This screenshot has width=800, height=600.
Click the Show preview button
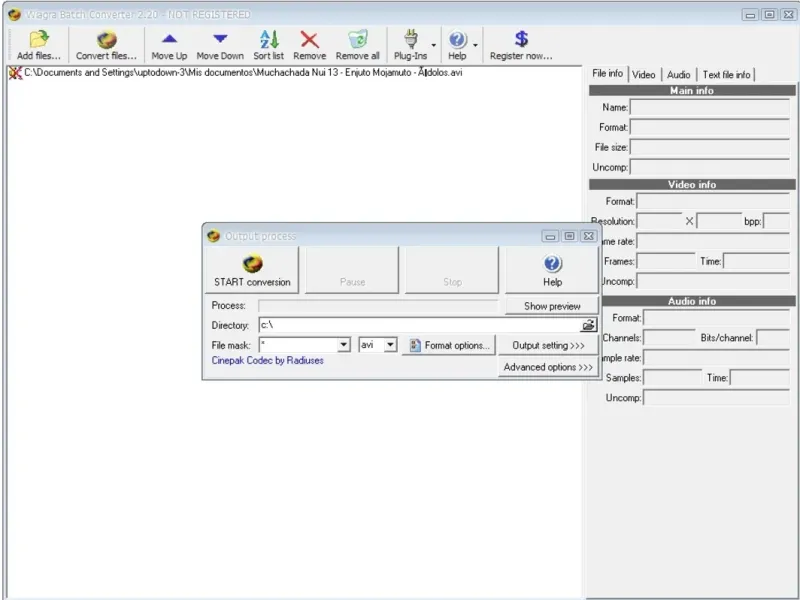click(552, 306)
